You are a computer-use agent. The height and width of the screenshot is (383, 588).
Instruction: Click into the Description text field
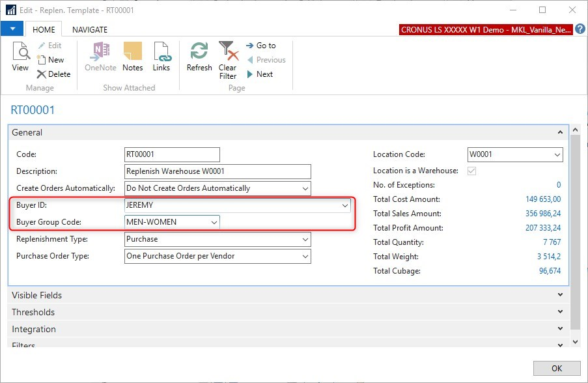click(x=217, y=171)
